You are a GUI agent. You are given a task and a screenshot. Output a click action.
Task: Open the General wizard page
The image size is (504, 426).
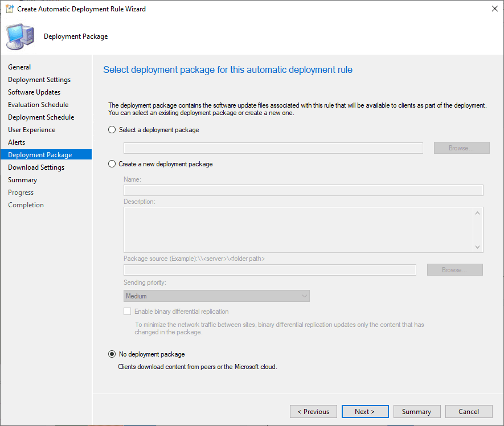point(19,67)
